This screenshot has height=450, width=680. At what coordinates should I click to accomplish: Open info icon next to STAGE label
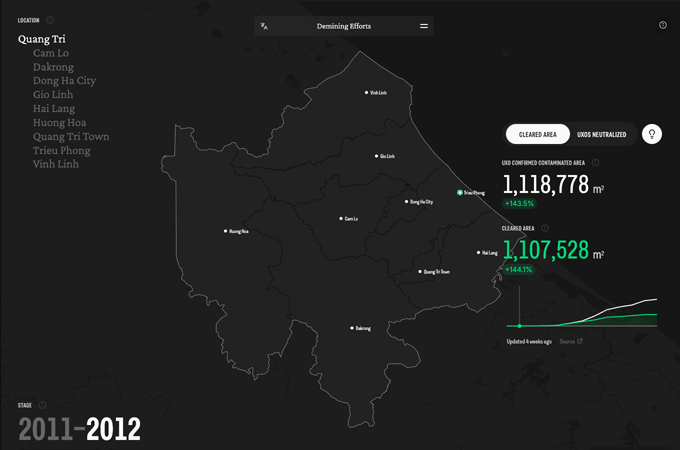point(42,405)
